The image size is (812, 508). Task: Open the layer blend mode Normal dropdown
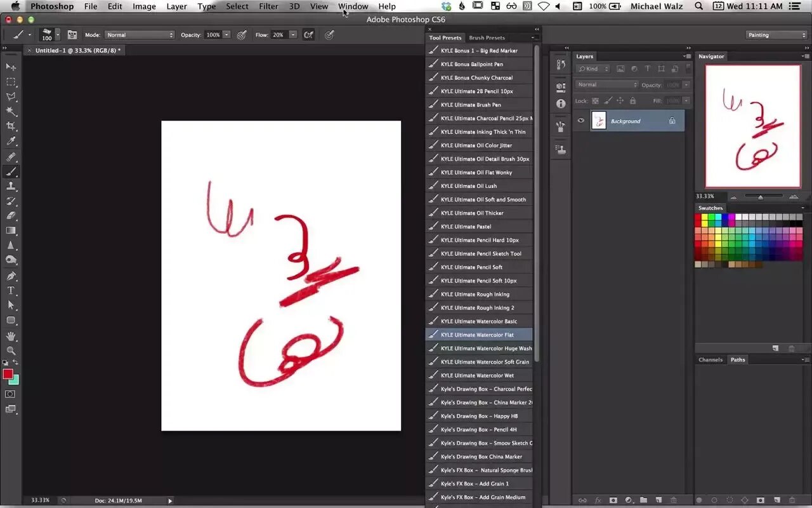pyautogui.click(x=606, y=84)
